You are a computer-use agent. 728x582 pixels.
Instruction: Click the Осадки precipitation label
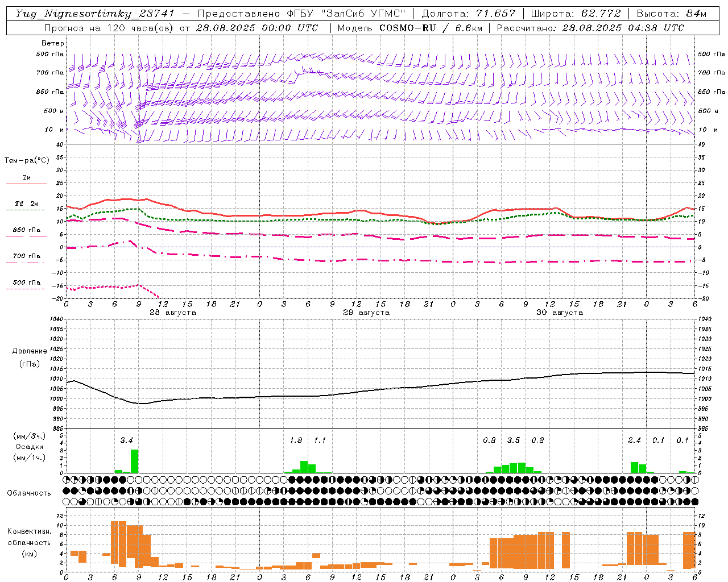(x=30, y=447)
